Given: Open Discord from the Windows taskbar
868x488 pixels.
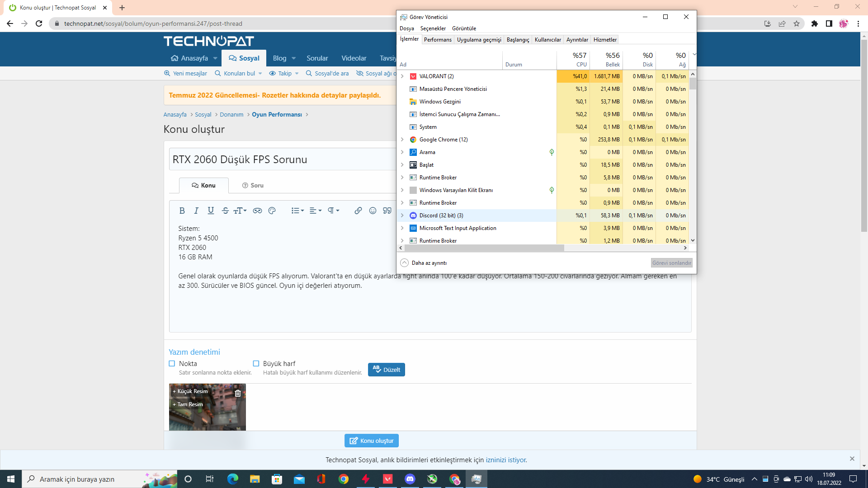Looking at the screenshot, I should tap(410, 479).
